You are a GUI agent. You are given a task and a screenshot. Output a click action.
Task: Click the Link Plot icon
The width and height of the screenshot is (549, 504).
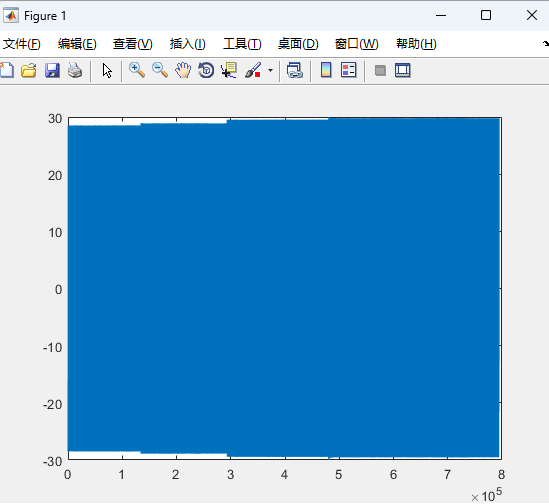point(294,70)
